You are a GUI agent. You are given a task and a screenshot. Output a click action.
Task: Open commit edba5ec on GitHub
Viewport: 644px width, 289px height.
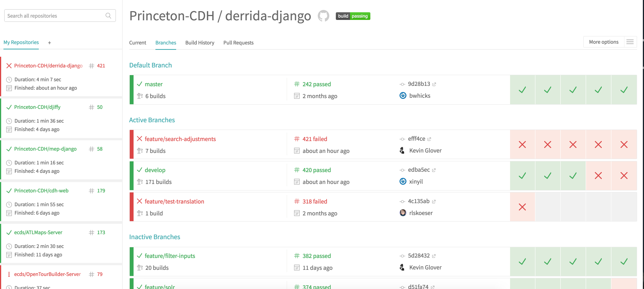point(422,170)
